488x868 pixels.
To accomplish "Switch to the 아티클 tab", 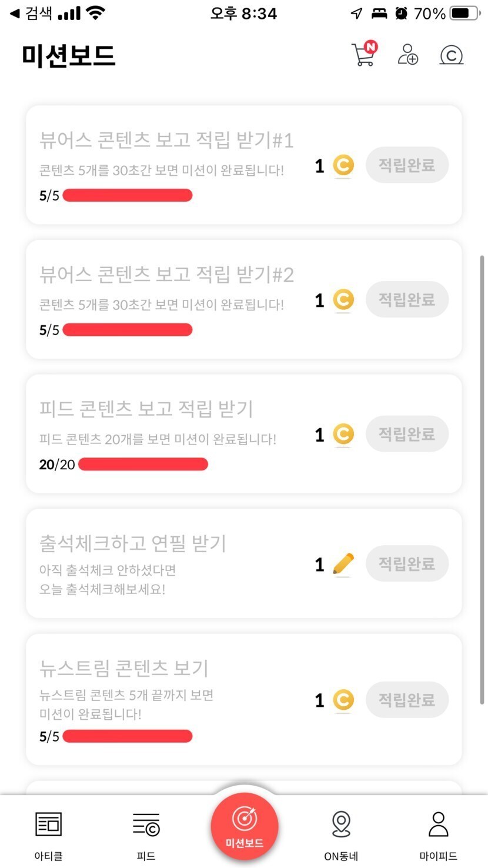I will point(49,834).
